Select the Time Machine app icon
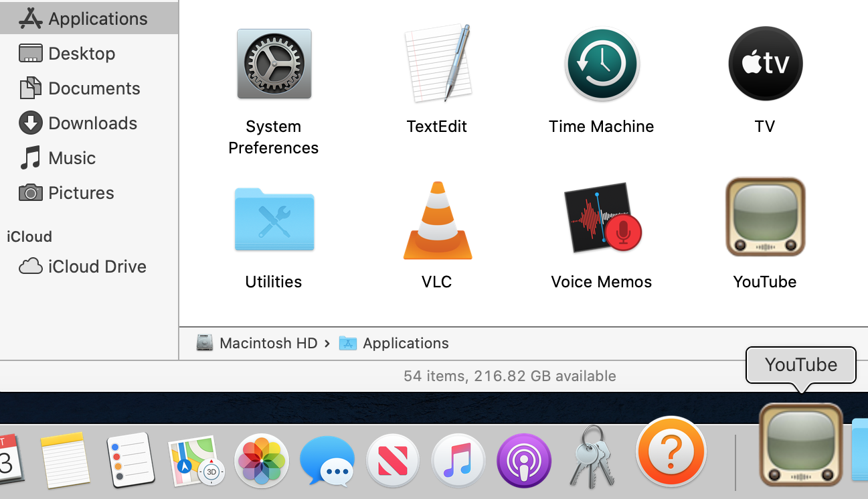Viewport: 868px width, 499px height. tap(602, 64)
